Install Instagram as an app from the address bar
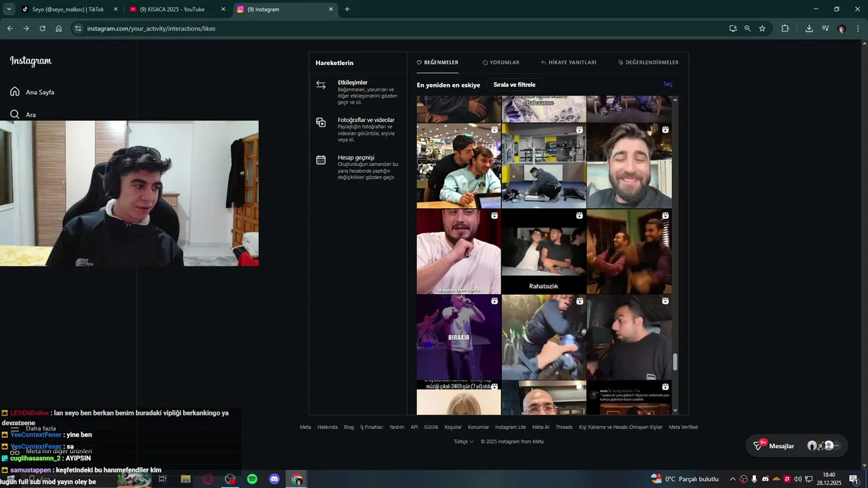Viewport: 868px width, 488px height. pos(733,28)
